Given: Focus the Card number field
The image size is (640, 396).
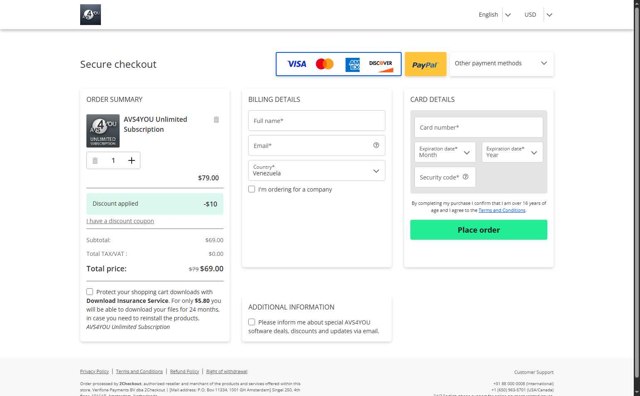Looking at the screenshot, I should point(478,127).
